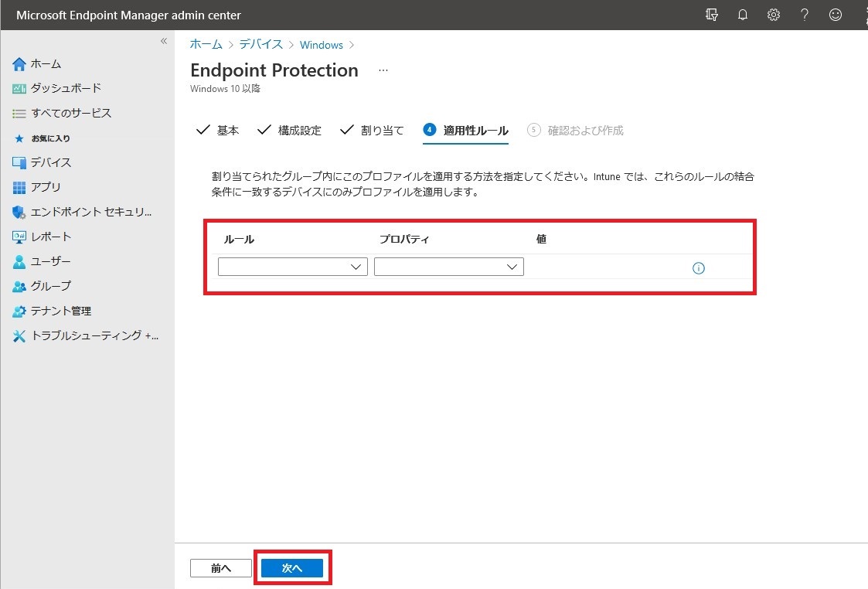Click the Windows 10 以降 subtitle text
This screenshot has width=868, height=589.
coord(225,89)
